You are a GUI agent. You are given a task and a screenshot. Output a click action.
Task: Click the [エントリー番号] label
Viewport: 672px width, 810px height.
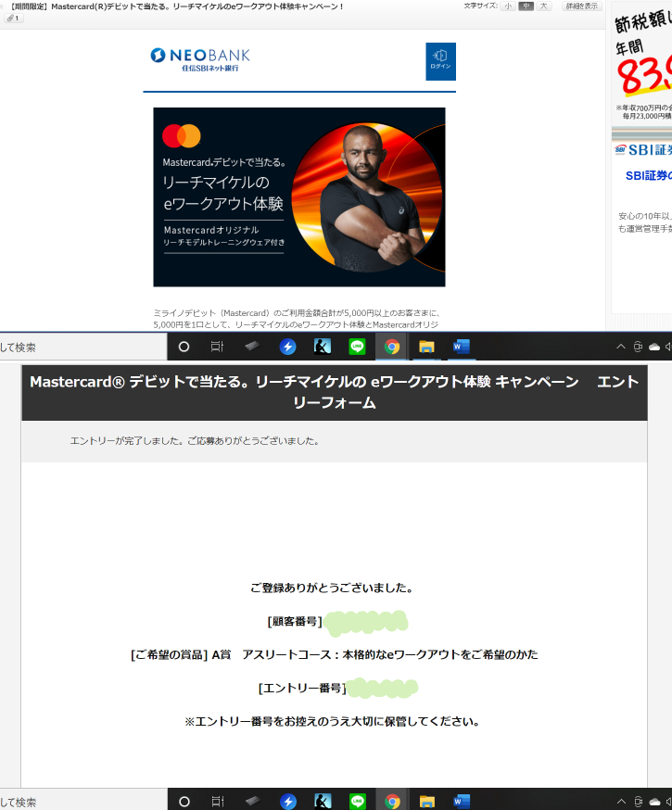[302, 688]
